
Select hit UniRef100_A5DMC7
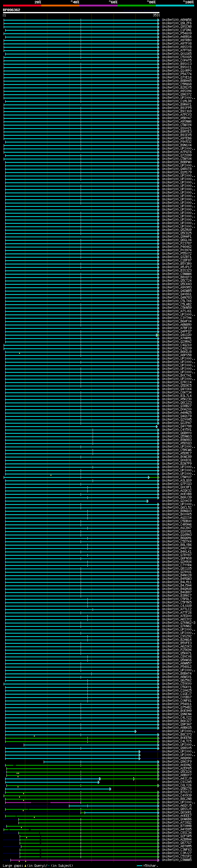coord(177,453)
